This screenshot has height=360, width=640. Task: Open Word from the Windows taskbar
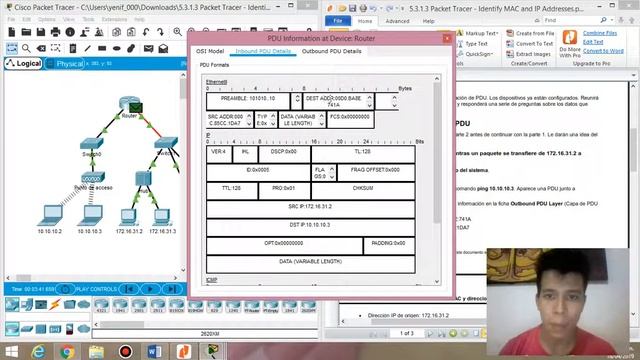(154, 351)
